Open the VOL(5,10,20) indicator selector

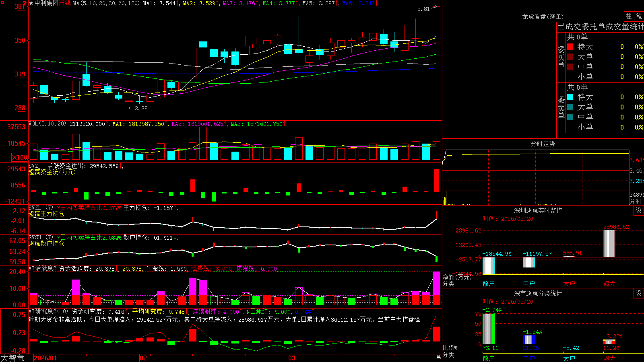(47, 123)
